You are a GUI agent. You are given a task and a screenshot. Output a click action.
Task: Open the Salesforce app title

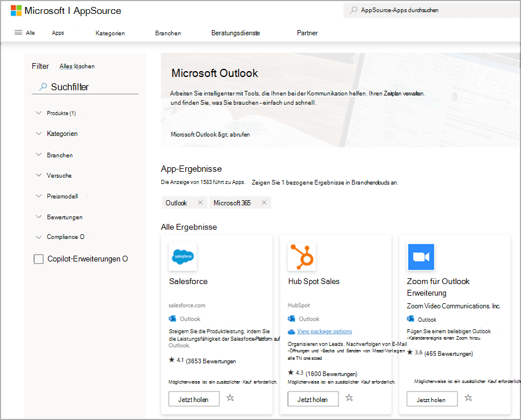pyautogui.click(x=188, y=281)
